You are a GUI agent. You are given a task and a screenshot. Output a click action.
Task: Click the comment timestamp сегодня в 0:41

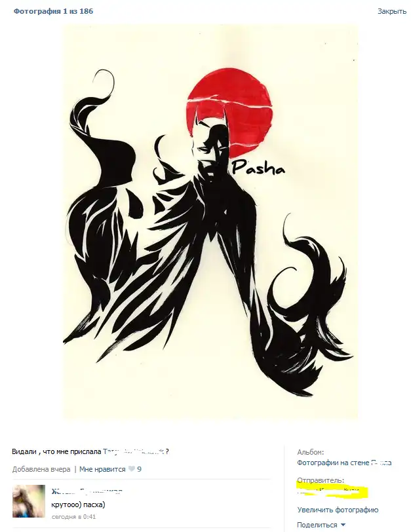point(73,517)
